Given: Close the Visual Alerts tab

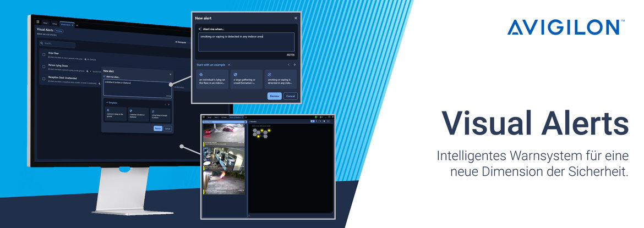Looking at the screenshot, I should tap(72, 25).
